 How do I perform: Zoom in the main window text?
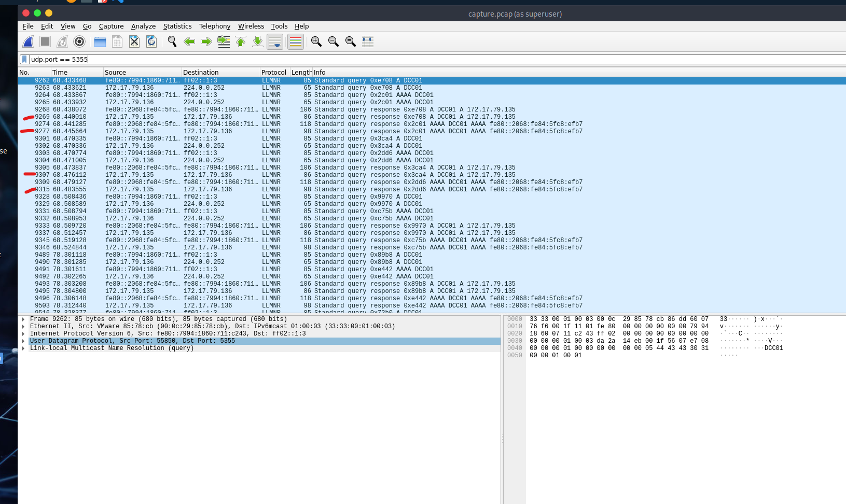[x=316, y=41]
